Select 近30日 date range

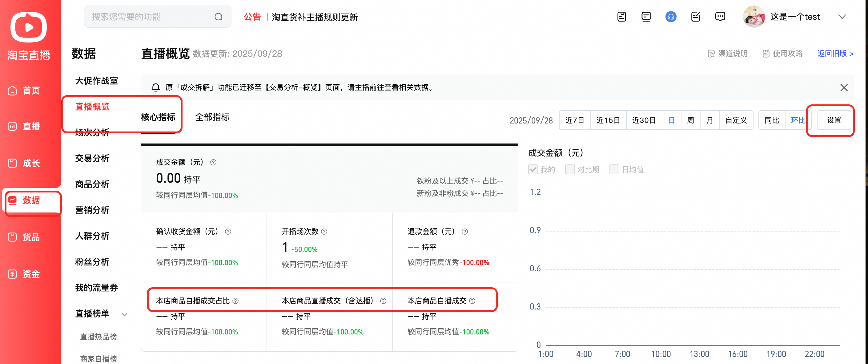pos(644,120)
